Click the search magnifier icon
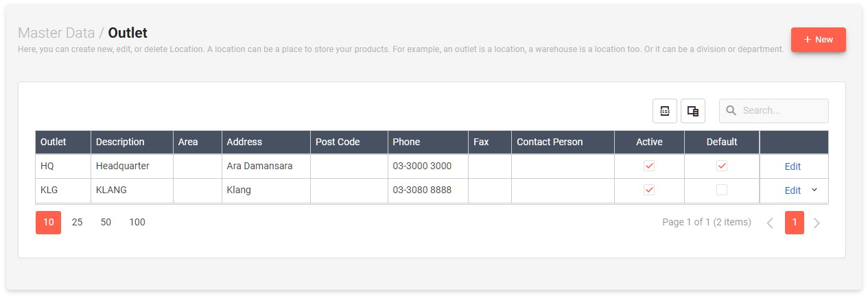868x298 pixels. pyautogui.click(x=731, y=111)
